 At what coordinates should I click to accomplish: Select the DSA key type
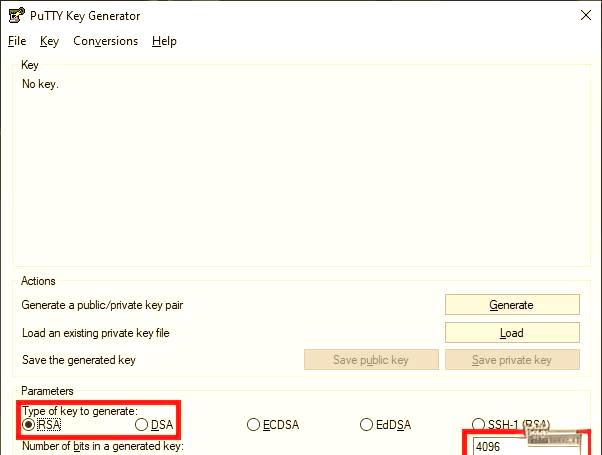[154, 425]
